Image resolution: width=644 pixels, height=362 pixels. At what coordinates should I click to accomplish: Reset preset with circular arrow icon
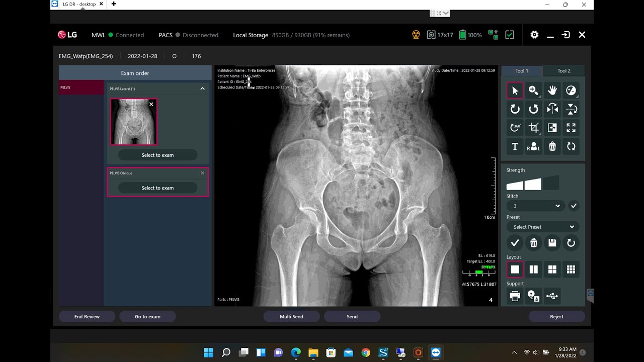pyautogui.click(x=571, y=243)
